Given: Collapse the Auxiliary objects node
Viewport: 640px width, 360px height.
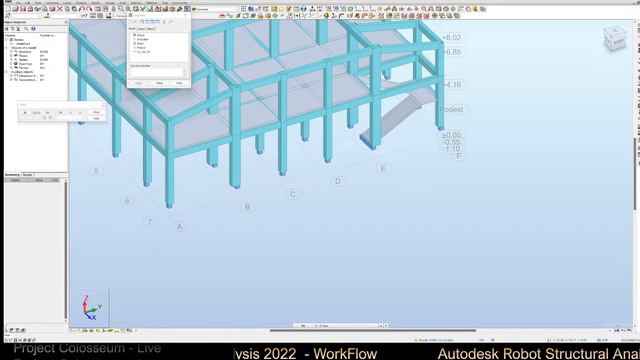Looking at the screenshot, I should pos(7,72).
